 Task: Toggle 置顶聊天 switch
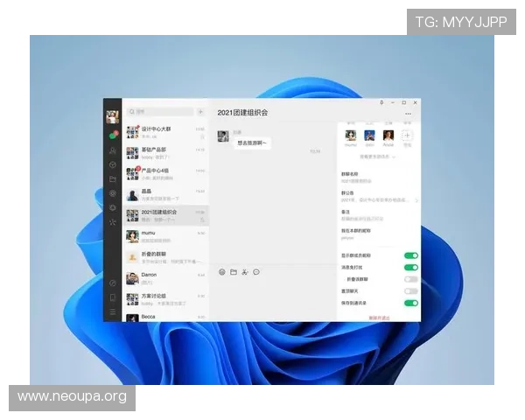click(x=411, y=291)
